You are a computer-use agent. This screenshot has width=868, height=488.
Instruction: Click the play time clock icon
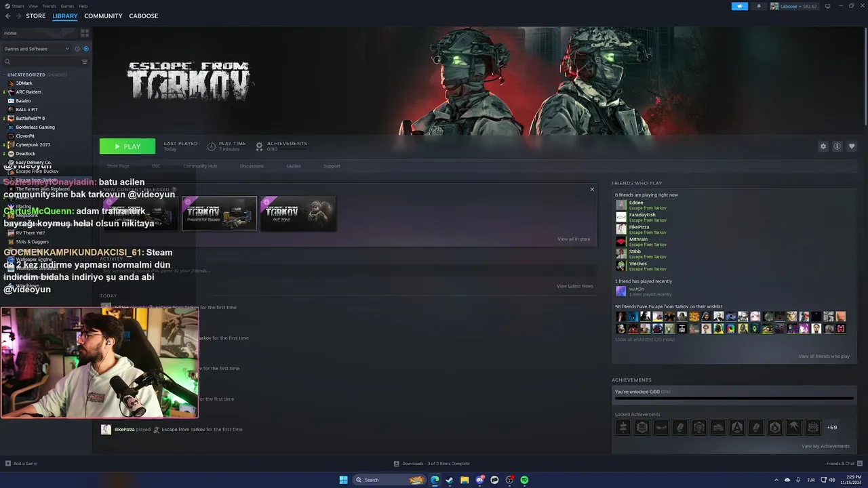(212, 146)
